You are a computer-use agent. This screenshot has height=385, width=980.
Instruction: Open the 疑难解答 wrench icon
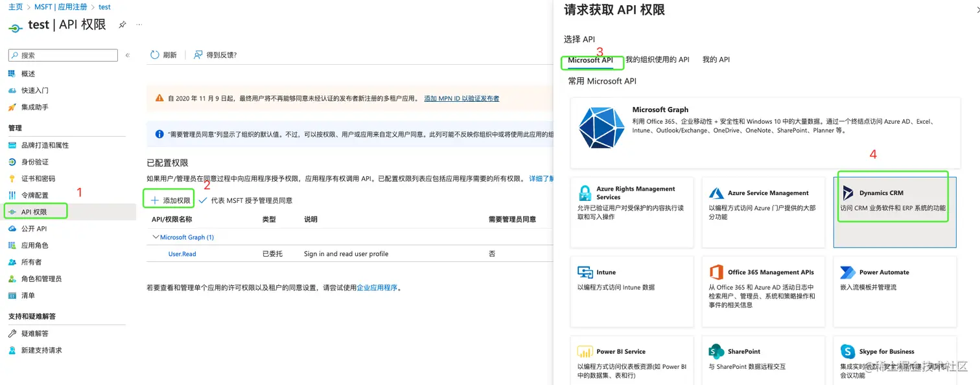12,333
